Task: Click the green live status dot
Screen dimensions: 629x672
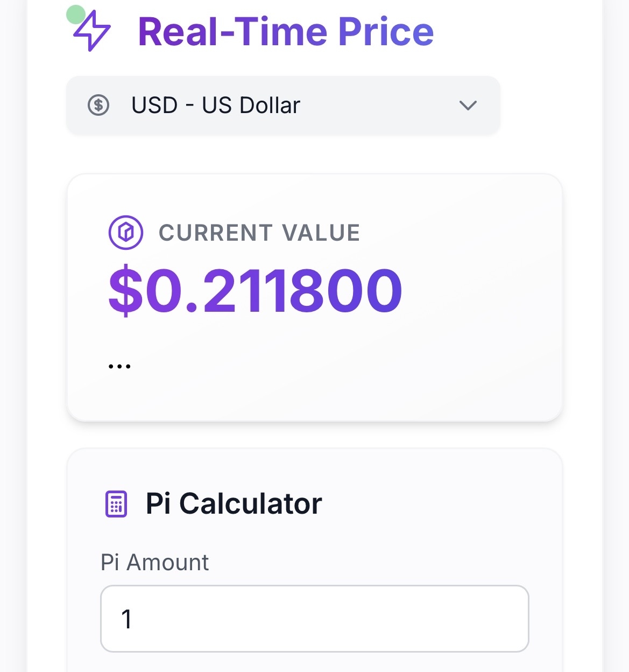Action: pyautogui.click(x=75, y=15)
